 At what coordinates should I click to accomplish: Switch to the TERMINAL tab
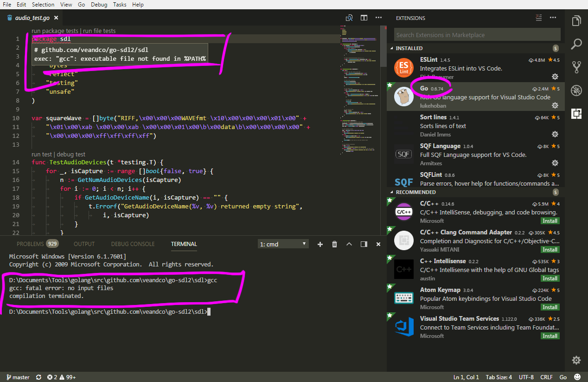pyautogui.click(x=184, y=244)
